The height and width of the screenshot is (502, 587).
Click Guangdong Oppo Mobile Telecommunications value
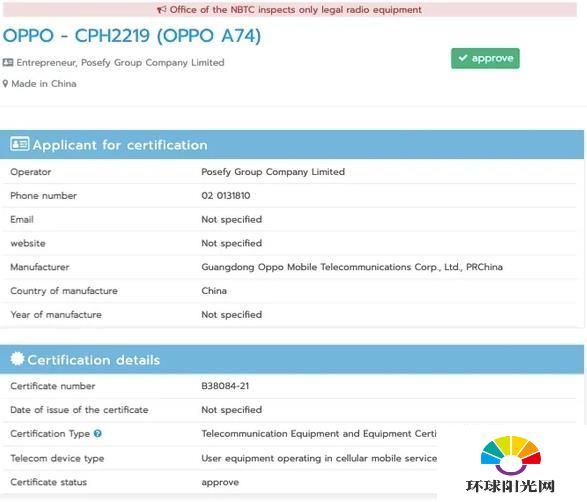pos(352,267)
